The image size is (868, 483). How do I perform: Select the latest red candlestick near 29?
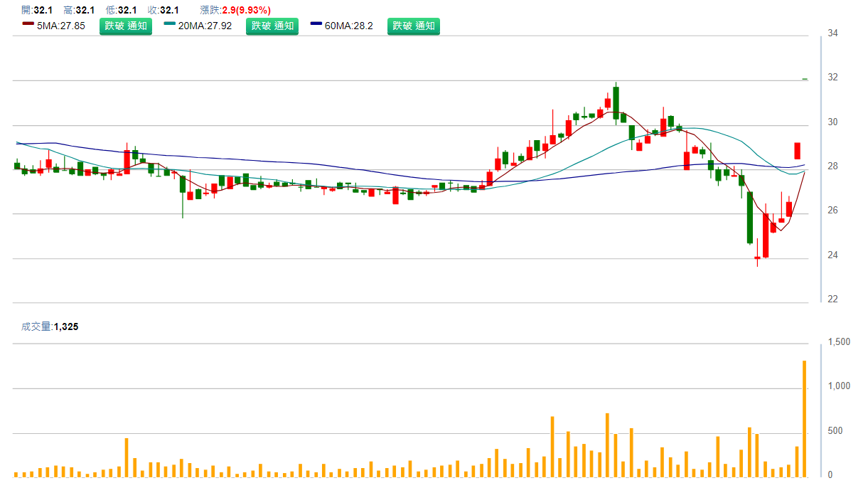click(798, 151)
